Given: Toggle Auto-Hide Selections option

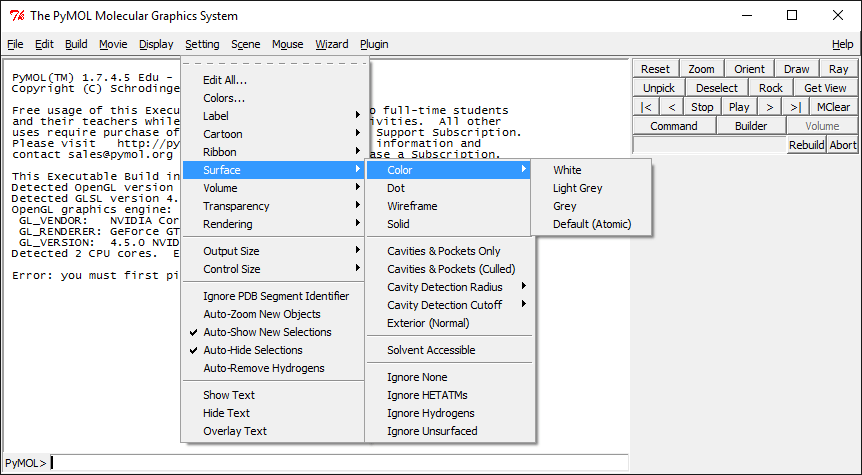Looking at the screenshot, I should [273, 350].
